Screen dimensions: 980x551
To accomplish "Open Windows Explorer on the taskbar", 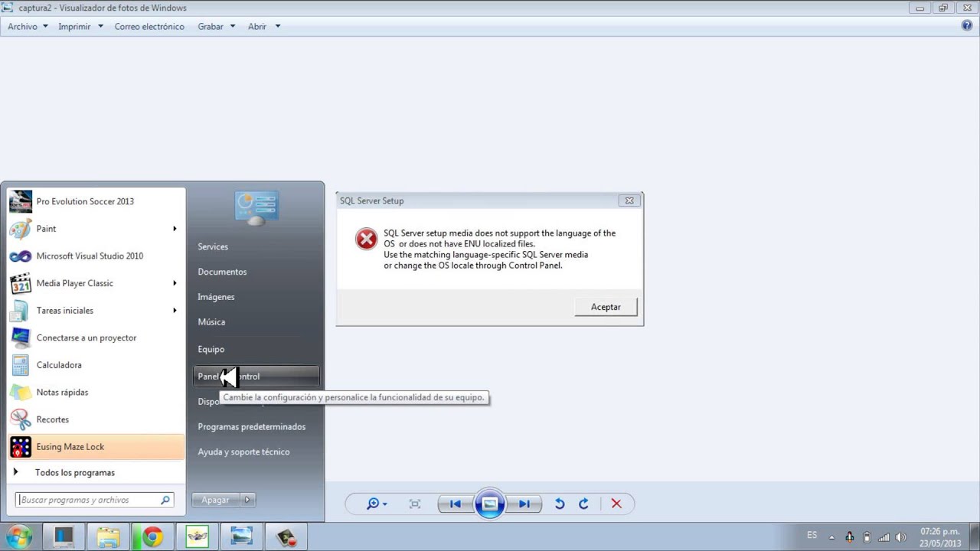I will 108,537.
